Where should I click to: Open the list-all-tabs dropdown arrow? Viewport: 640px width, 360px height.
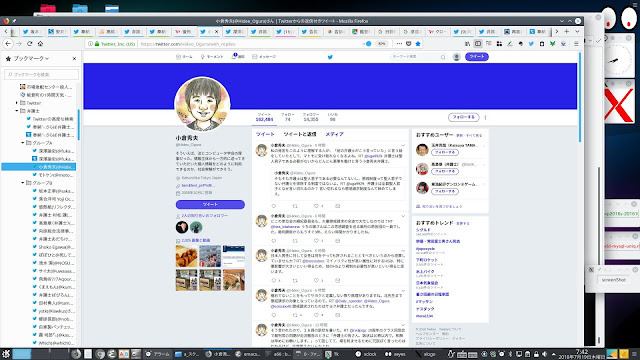[577, 31]
